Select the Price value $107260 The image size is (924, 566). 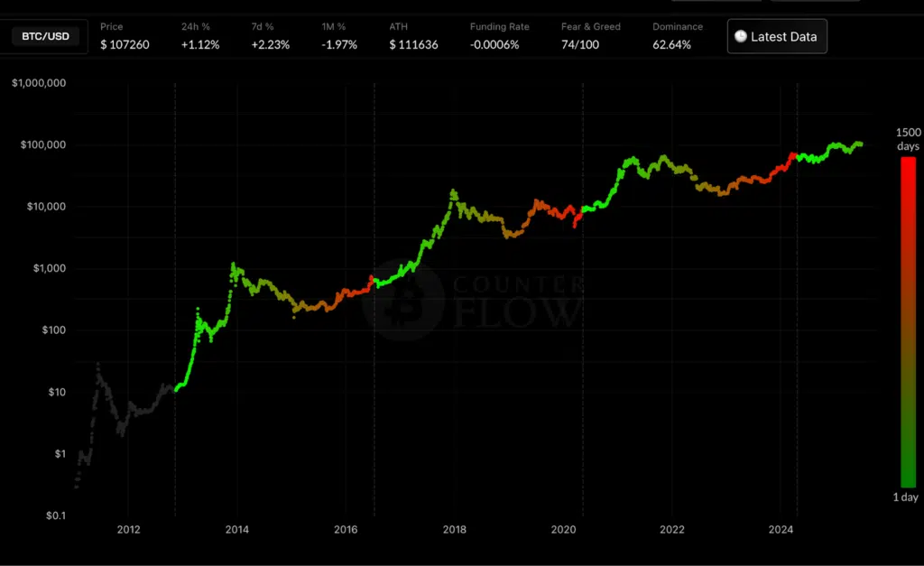coord(125,44)
